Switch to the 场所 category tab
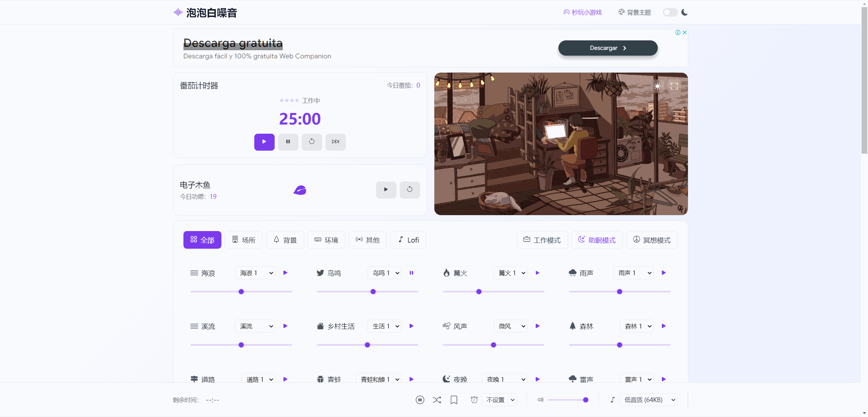 244,240
